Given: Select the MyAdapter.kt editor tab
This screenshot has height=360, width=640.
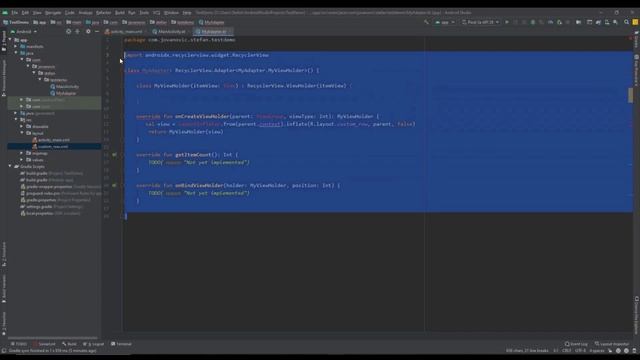Looking at the screenshot, I should point(213,31).
